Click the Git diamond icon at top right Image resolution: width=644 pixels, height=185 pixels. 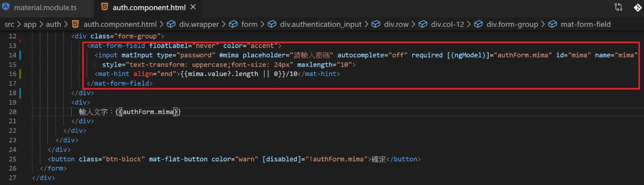(637, 8)
